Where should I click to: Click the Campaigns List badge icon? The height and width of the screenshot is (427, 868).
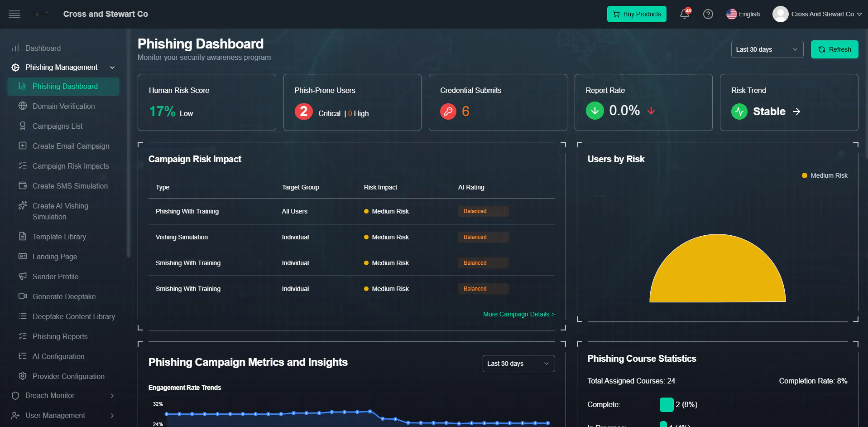23,126
